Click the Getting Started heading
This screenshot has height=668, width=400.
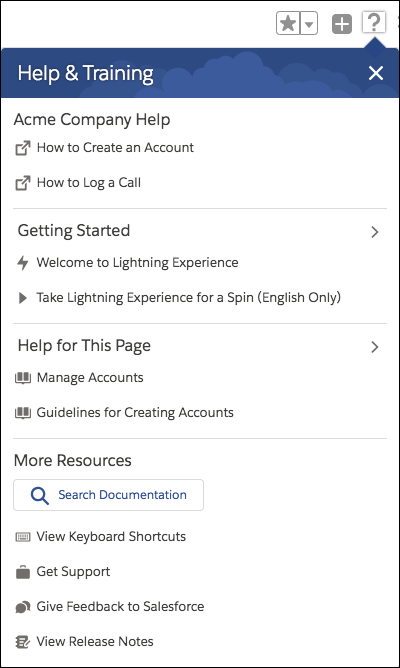(74, 230)
